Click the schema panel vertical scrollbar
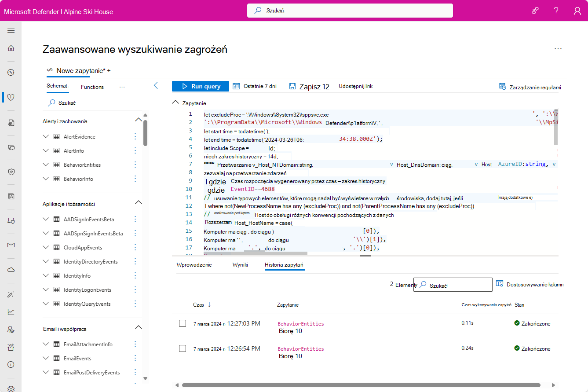 pyautogui.click(x=145, y=132)
